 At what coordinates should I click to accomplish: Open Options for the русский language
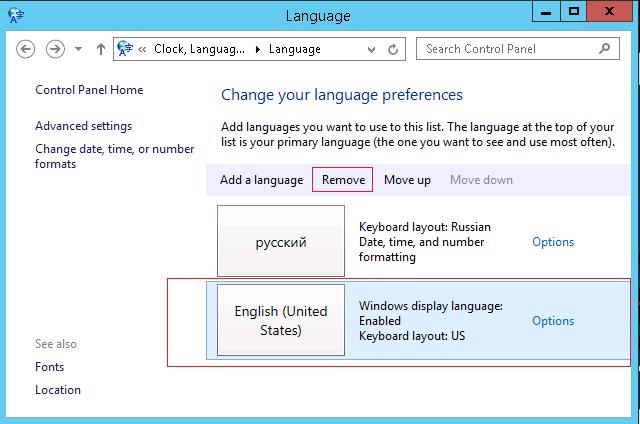(x=552, y=242)
